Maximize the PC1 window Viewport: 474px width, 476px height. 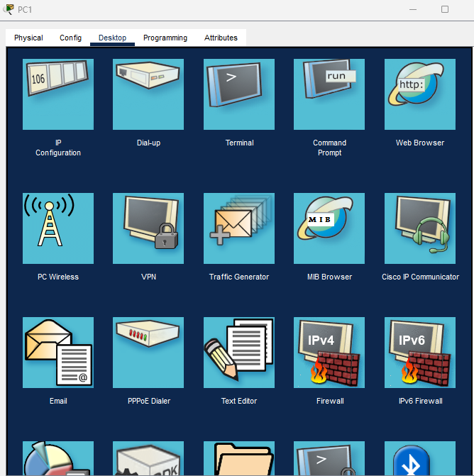444,9
